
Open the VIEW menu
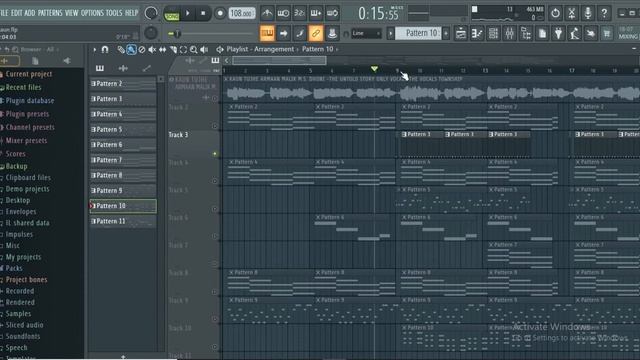pyautogui.click(x=71, y=13)
